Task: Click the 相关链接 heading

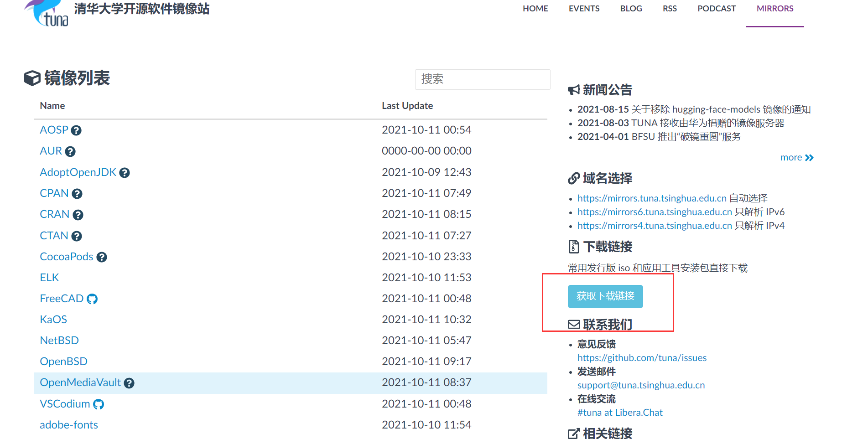Action: coord(600,433)
